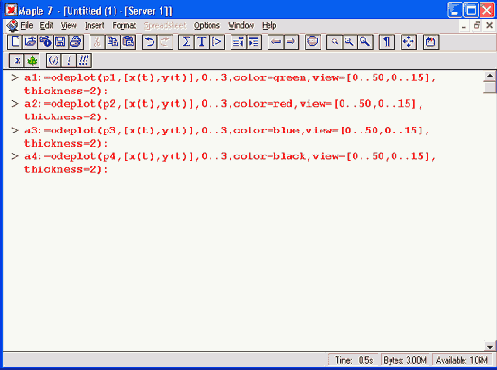The height and width of the screenshot is (370, 497).
Task: Open a file with the folder icon
Action: (30, 42)
